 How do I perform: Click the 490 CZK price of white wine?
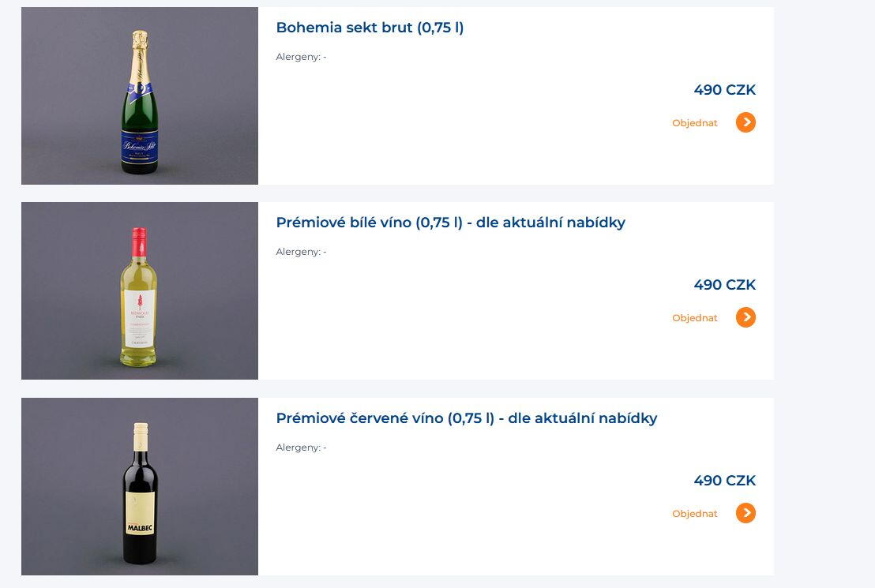click(x=724, y=285)
